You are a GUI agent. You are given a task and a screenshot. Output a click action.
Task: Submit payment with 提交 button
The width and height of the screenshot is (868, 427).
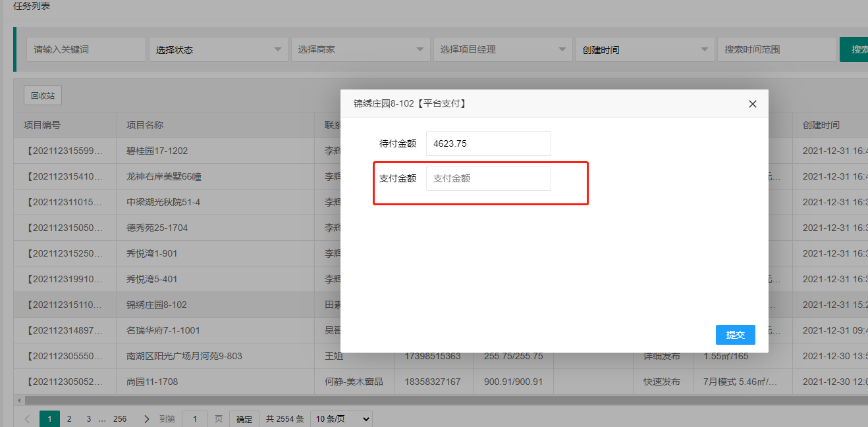(735, 335)
